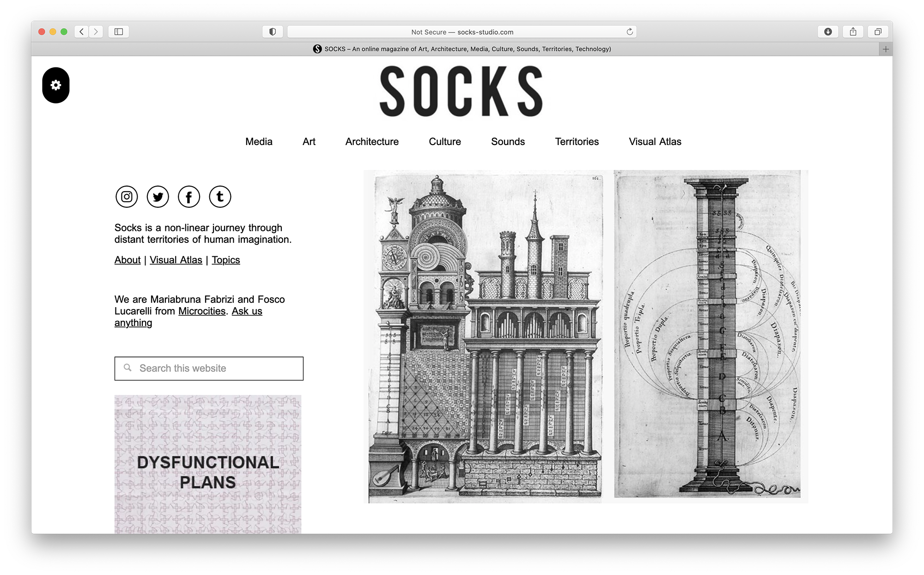Open the Sounds menu item

coord(508,142)
